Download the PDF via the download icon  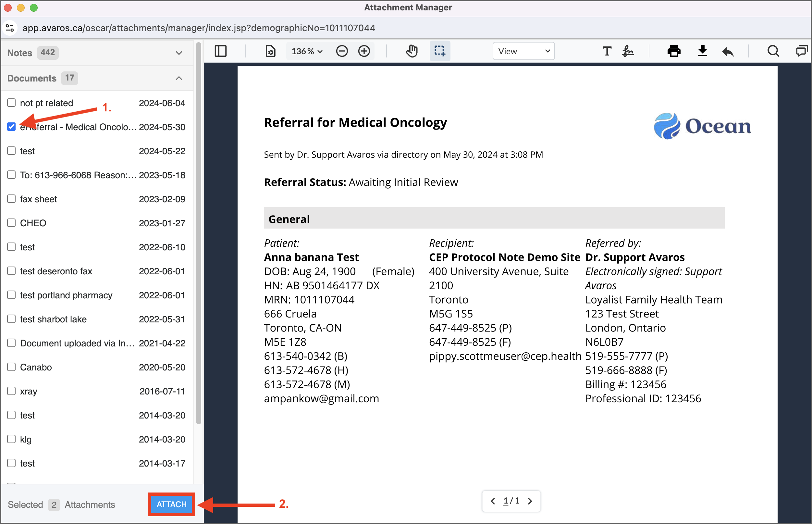(702, 51)
